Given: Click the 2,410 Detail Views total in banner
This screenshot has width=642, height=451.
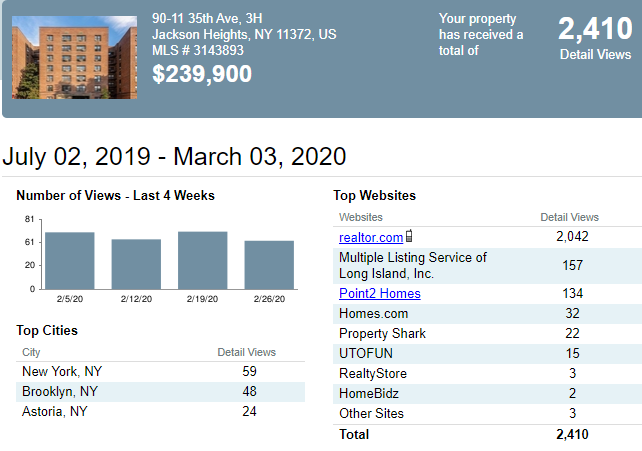Looking at the screenshot, I should (x=595, y=38).
